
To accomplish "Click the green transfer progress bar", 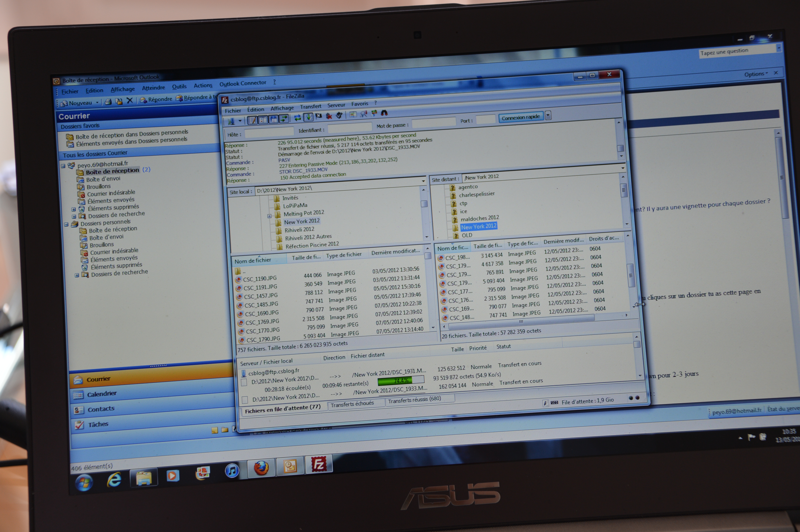I will (x=401, y=381).
